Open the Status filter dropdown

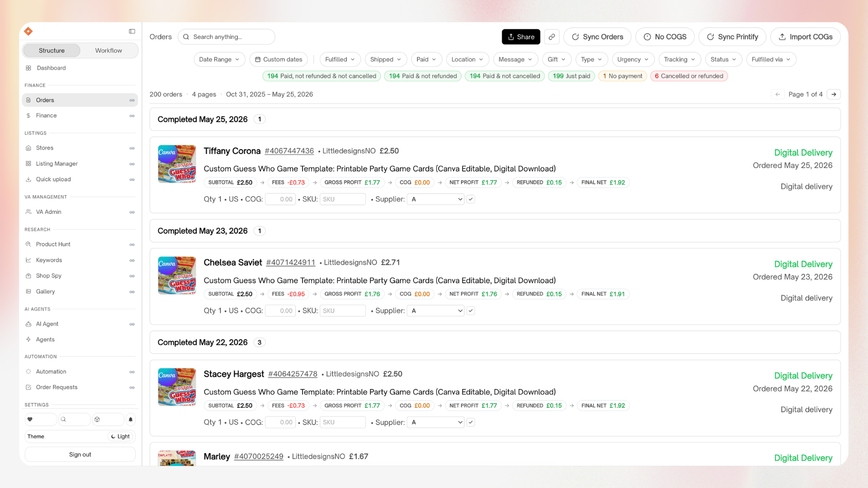tap(723, 59)
